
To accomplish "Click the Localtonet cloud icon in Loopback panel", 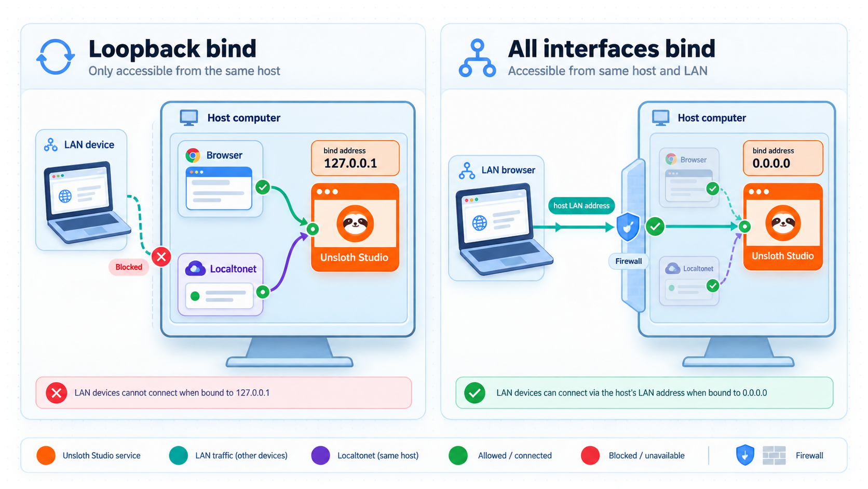I will pos(195,269).
